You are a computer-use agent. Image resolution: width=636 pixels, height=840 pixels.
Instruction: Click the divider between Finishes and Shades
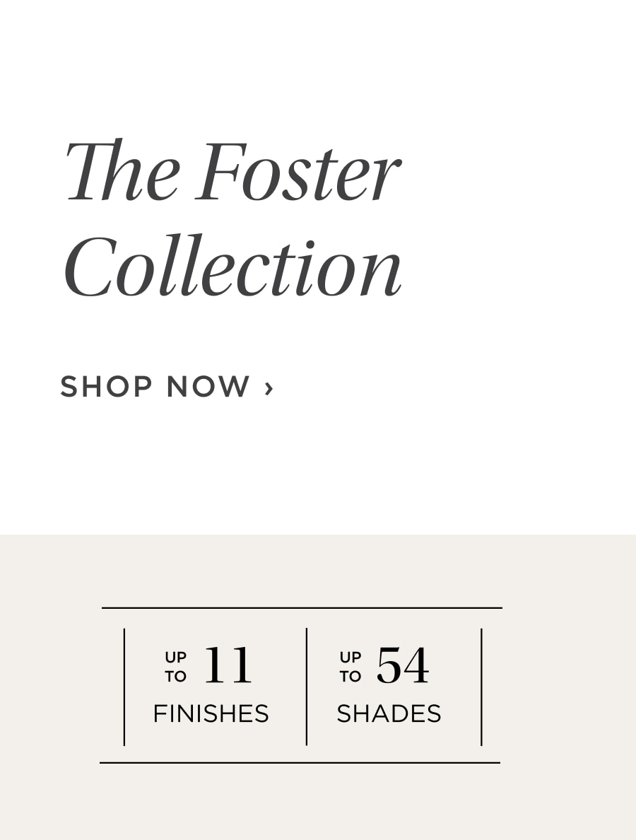pyautogui.click(x=307, y=687)
